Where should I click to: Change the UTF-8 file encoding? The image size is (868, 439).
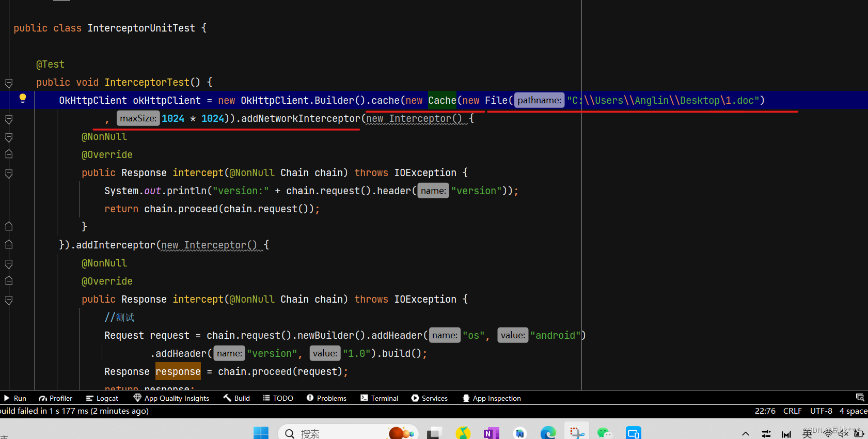[821, 411]
